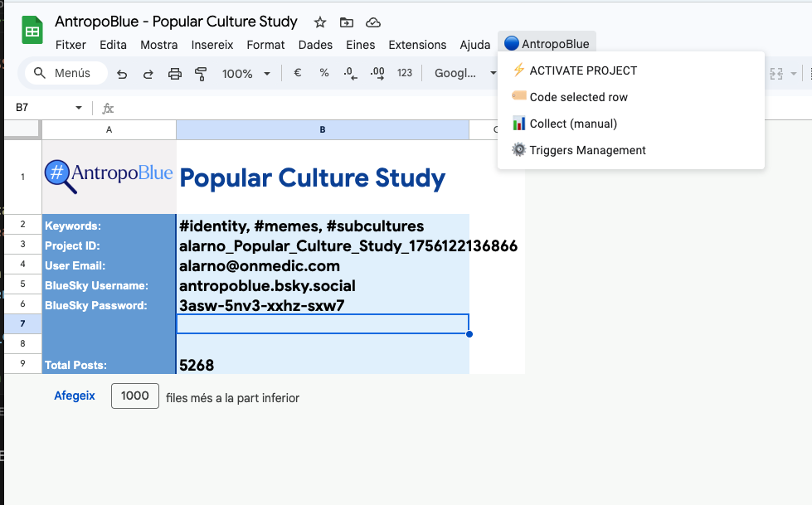Image resolution: width=812 pixels, height=505 pixels.
Task: Click the print icon
Action: pyautogui.click(x=175, y=74)
